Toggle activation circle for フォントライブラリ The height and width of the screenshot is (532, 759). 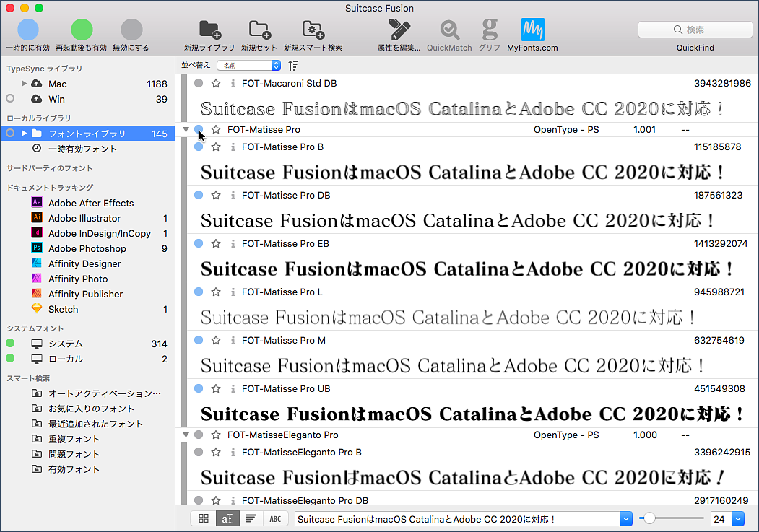point(10,133)
